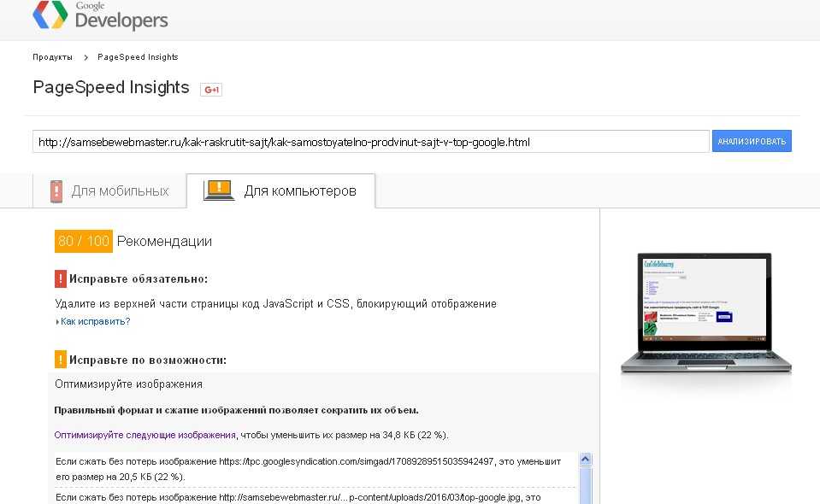Click the orange 80 / 100 score badge
820x504 pixels.
[x=84, y=242]
